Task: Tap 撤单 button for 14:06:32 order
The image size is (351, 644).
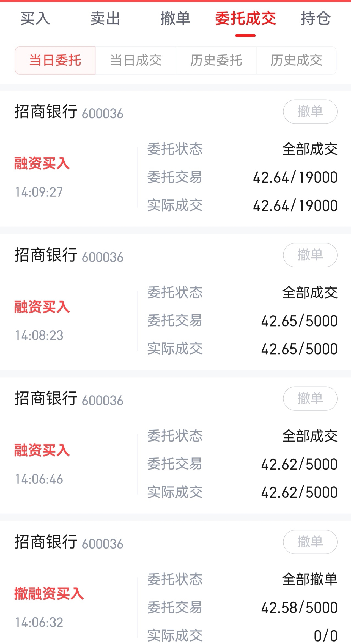Action: [x=310, y=542]
